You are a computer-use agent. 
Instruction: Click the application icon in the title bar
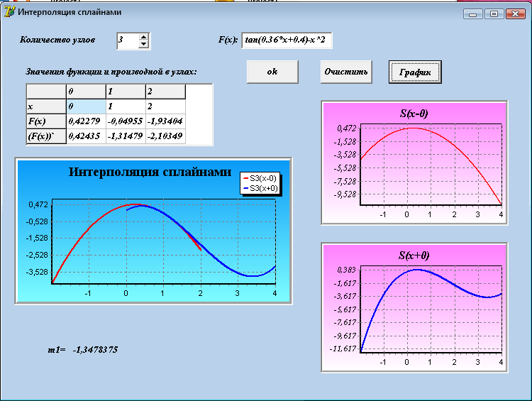point(9,11)
